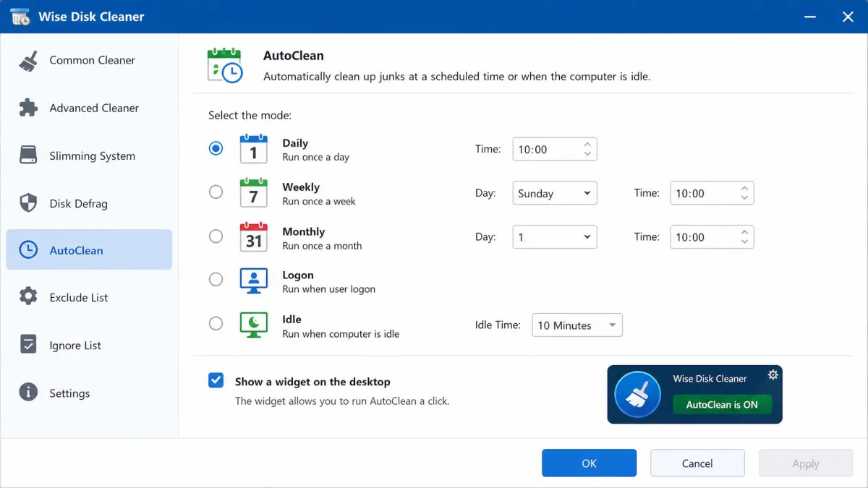This screenshot has width=868, height=488.
Task: Open the Monthly Day dropdown showing 1
Action: point(555,236)
